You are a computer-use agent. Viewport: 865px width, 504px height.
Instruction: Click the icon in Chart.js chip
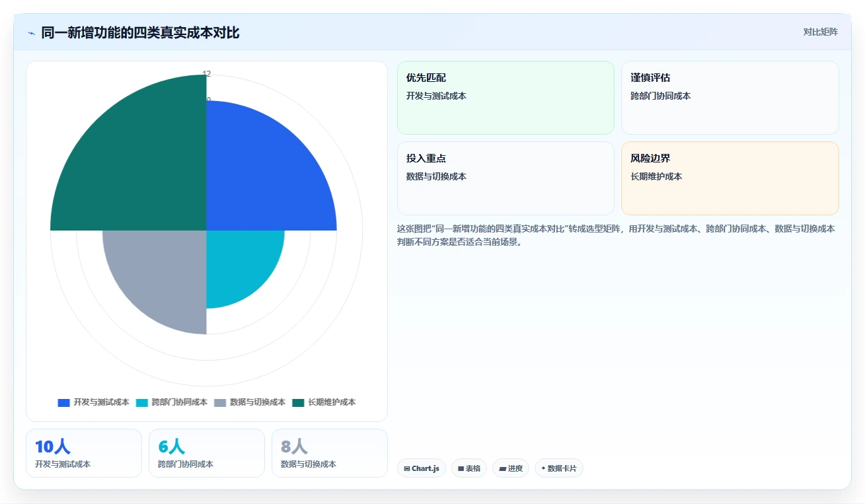(407, 468)
